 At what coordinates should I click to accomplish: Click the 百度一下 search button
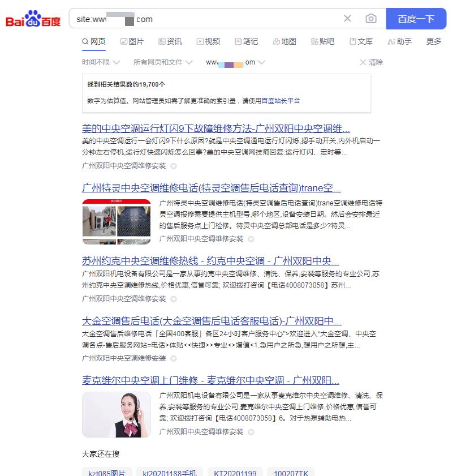pyautogui.click(x=416, y=19)
